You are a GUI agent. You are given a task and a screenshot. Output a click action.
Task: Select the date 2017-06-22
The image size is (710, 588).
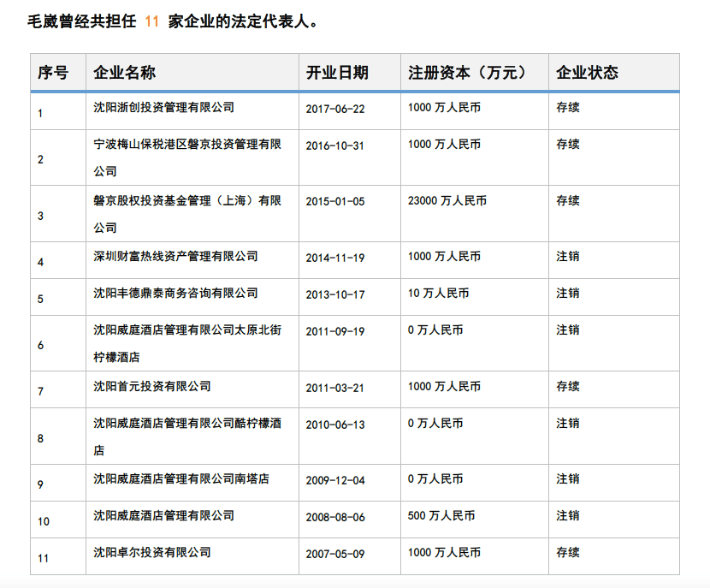335,110
